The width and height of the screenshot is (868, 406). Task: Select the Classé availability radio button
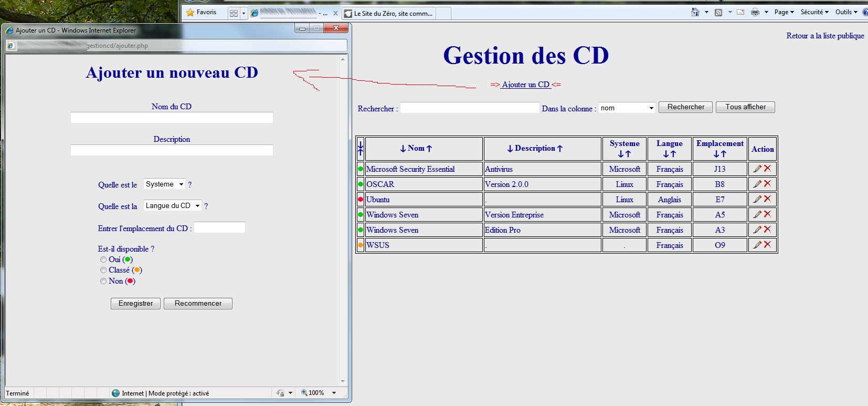pos(103,270)
